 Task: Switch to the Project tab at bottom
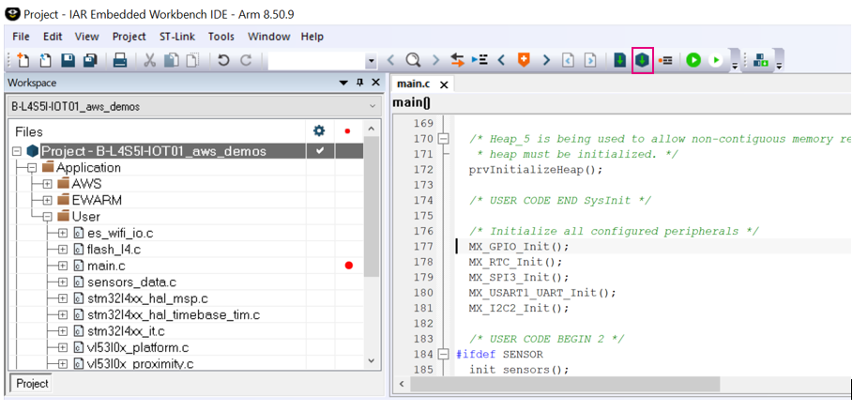click(32, 384)
